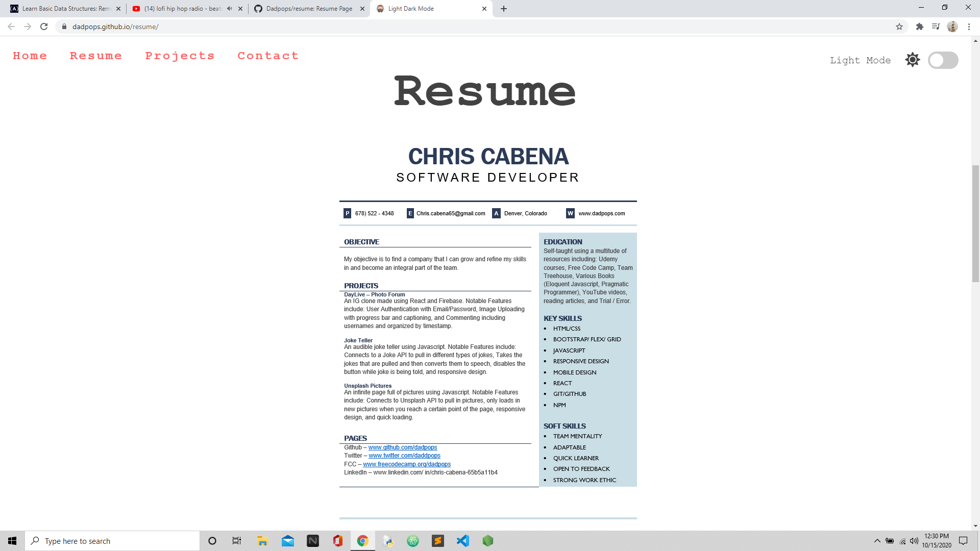Open the browser extensions puzzle icon
The width and height of the screenshot is (980, 551).
pos(919,27)
